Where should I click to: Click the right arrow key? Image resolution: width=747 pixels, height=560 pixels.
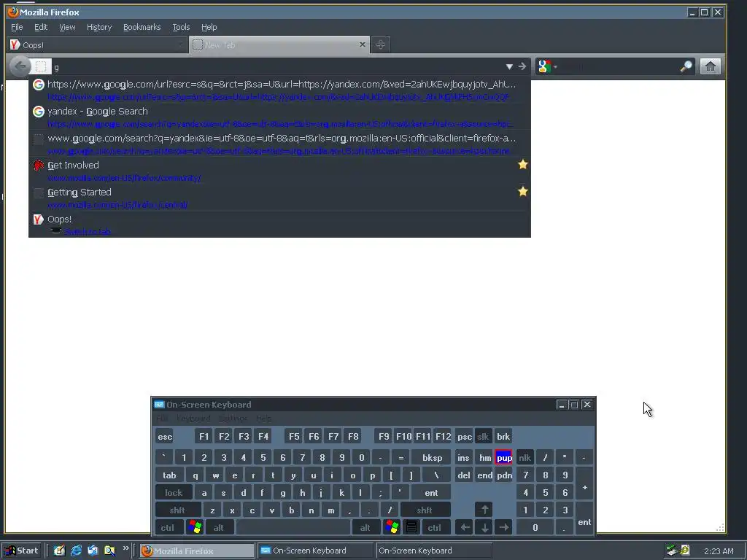[504, 528]
